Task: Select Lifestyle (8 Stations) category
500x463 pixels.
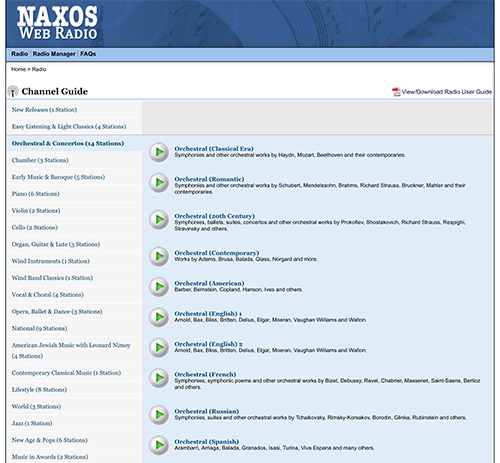Action: pyautogui.click(x=39, y=390)
